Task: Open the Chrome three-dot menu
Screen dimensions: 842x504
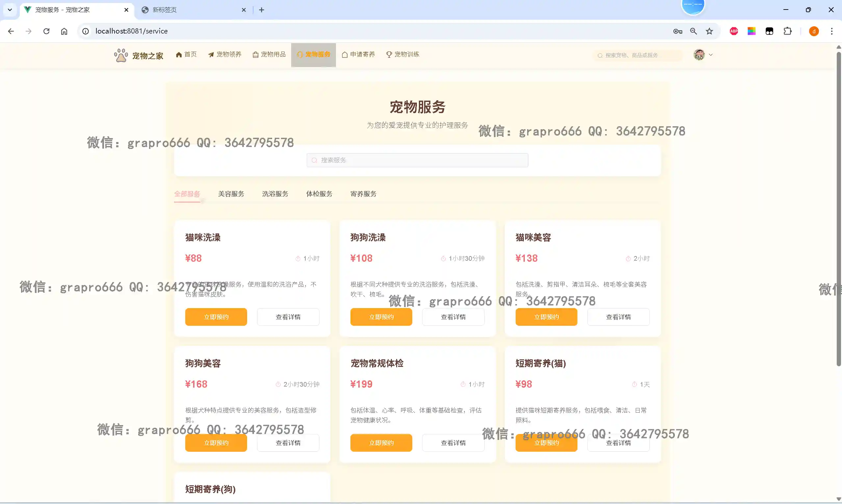Action: [831, 31]
